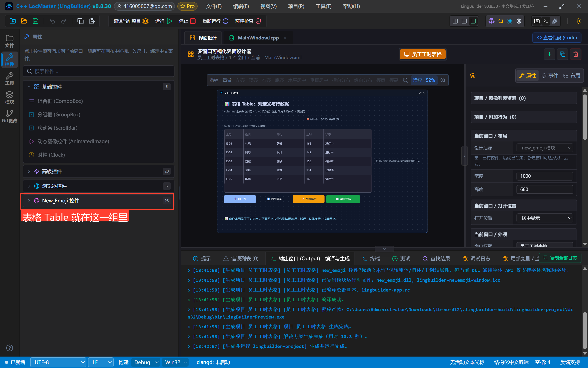Click the AI sparkle icon in toolbar
This screenshot has height=368, width=588.
tap(555, 21)
